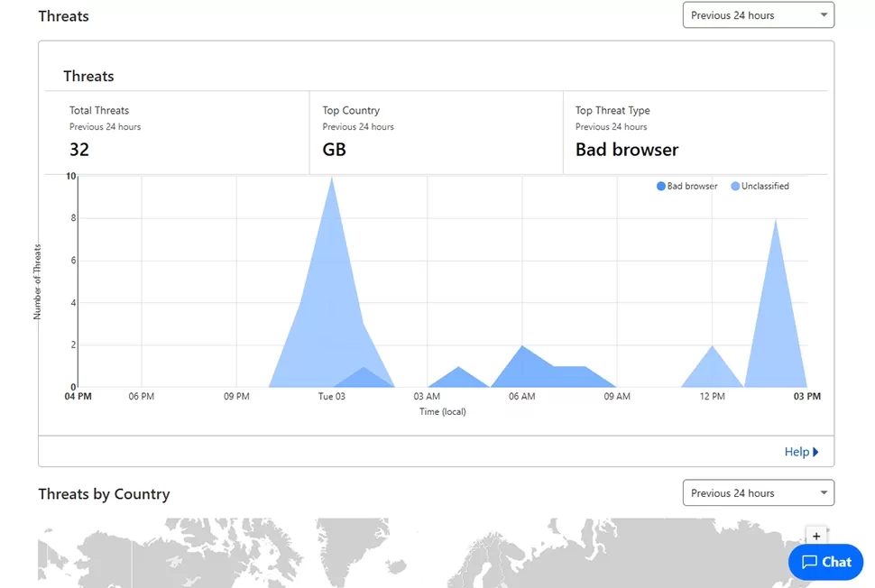
Task: Click the Time (local) axis title
Action: (443, 412)
